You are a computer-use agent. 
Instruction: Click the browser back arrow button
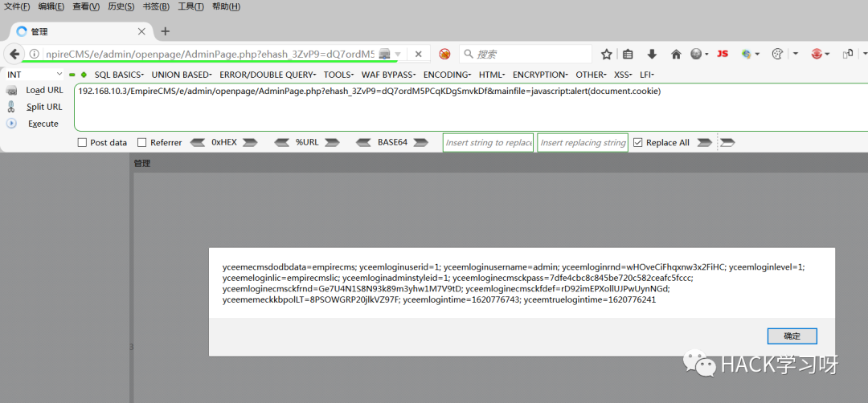tap(15, 54)
